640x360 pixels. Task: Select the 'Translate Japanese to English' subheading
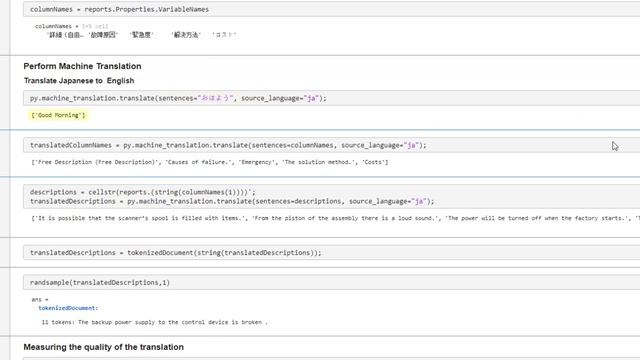[79, 81]
